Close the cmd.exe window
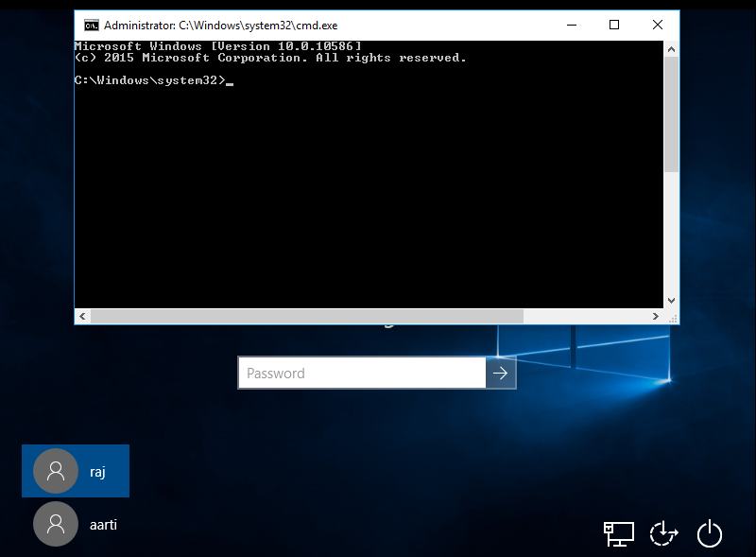 (x=658, y=25)
